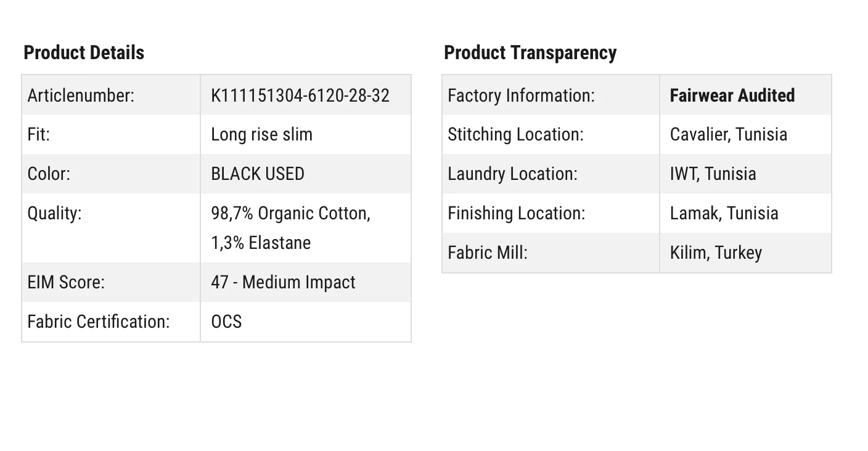
Task: Click the Product Transparency heading
Action: point(530,52)
